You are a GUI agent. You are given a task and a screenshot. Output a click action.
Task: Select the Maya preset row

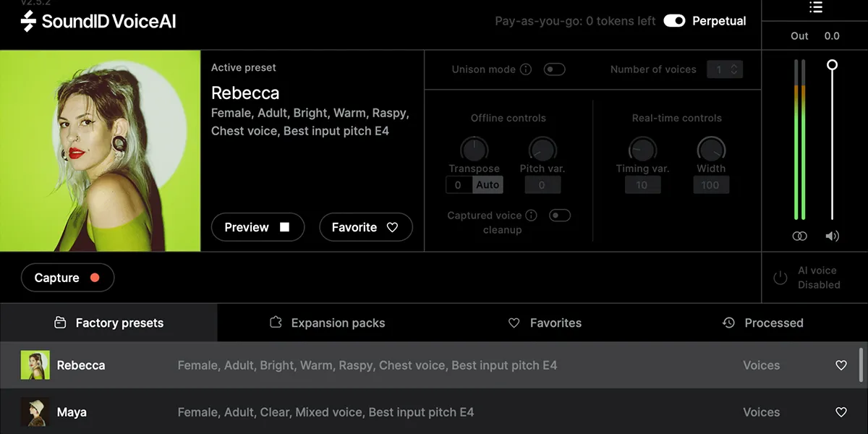point(362,412)
